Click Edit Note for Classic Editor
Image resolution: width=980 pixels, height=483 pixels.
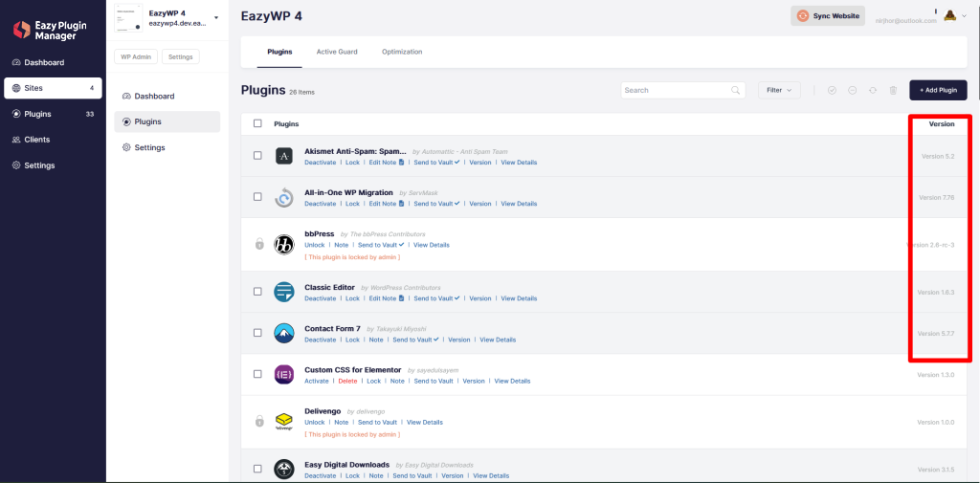point(383,298)
